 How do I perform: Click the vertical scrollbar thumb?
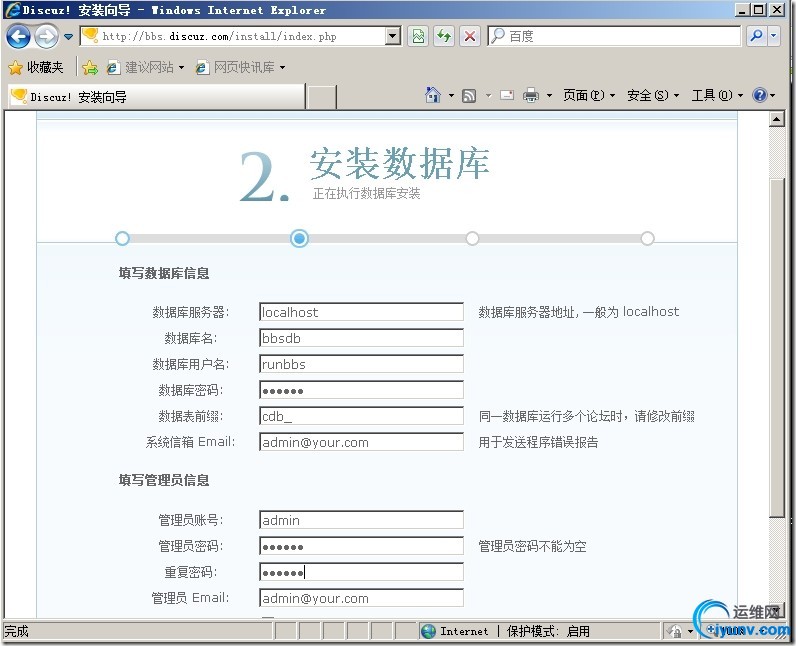tap(777, 348)
